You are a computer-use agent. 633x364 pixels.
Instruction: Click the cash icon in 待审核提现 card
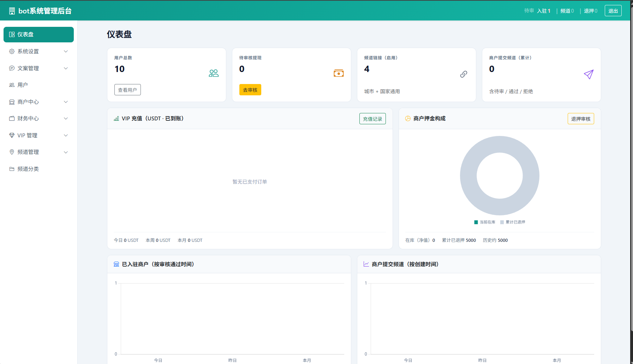(x=339, y=73)
